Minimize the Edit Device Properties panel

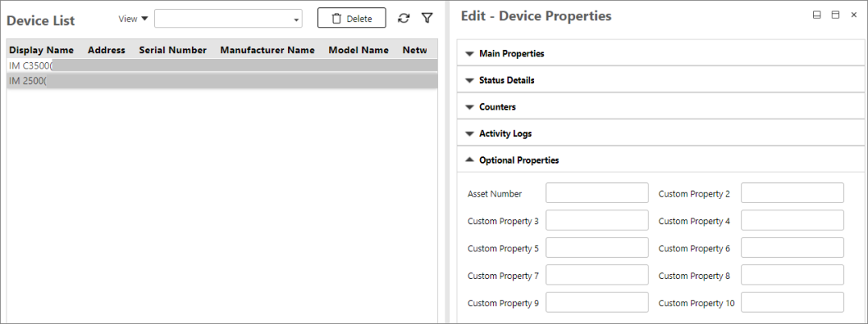tap(816, 15)
